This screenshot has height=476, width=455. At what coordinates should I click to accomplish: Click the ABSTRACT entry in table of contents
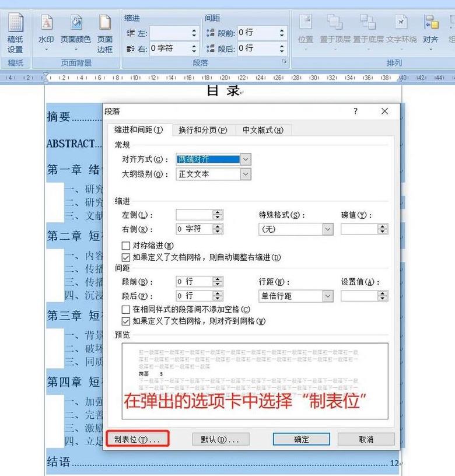tap(71, 143)
